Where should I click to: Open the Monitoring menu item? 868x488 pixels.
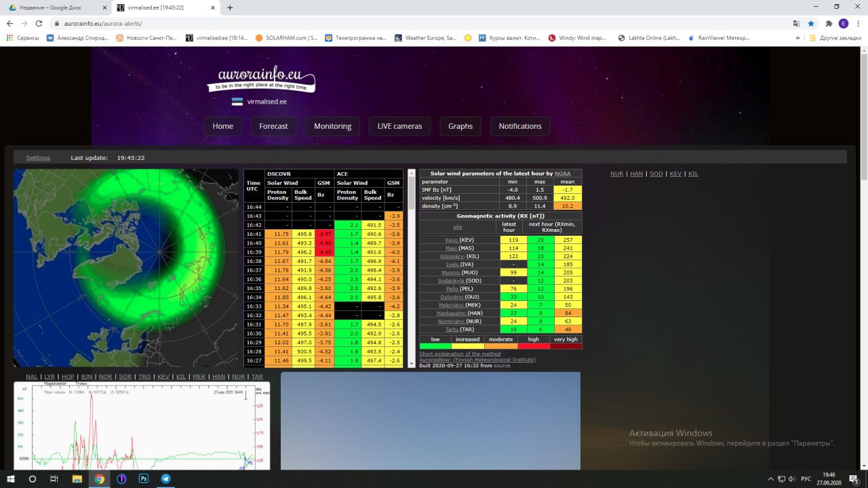(332, 126)
